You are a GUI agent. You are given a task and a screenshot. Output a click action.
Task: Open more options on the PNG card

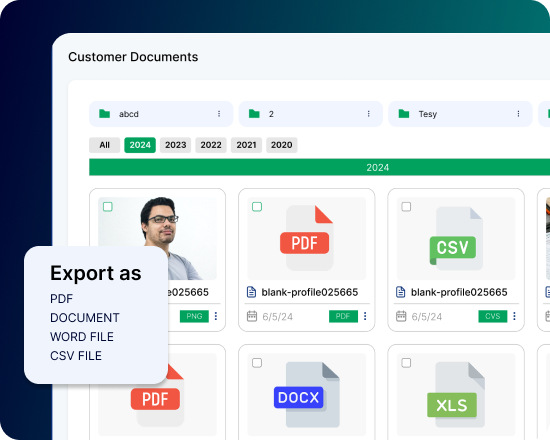point(216,316)
